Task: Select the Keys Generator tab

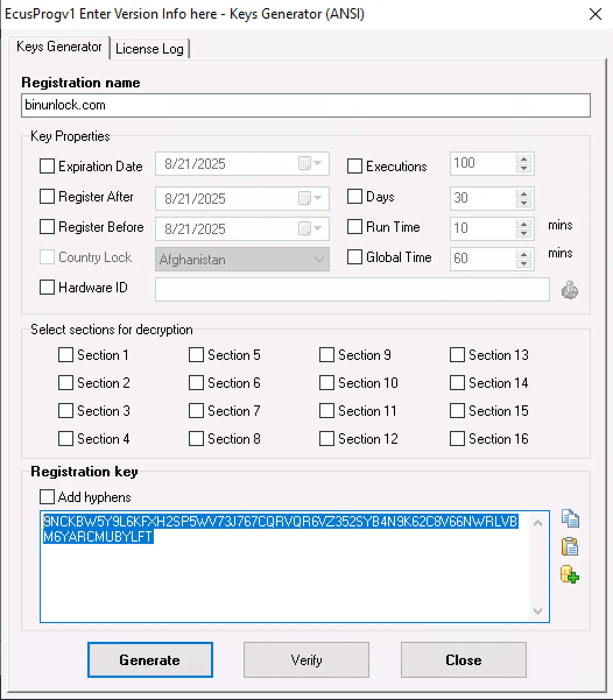Action: click(59, 47)
